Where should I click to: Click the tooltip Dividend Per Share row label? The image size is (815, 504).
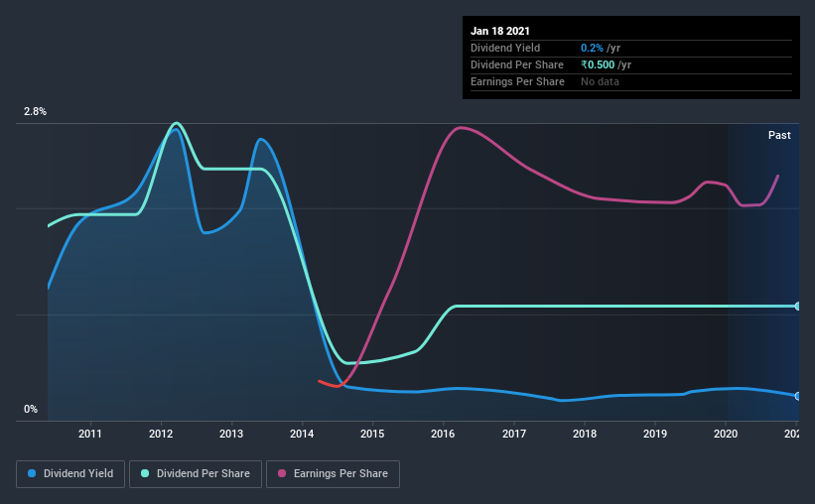[x=516, y=64]
